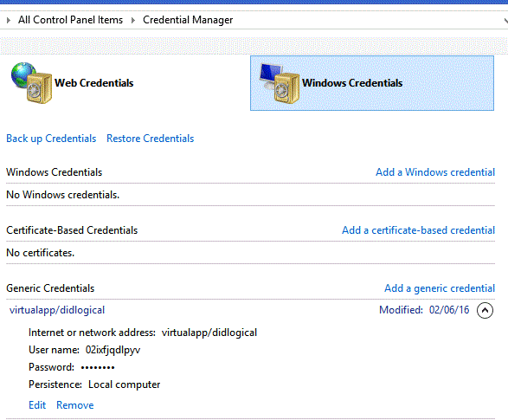Open the address bar history dropdown arrow
The image size is (508, 420).
coord(505,21)
